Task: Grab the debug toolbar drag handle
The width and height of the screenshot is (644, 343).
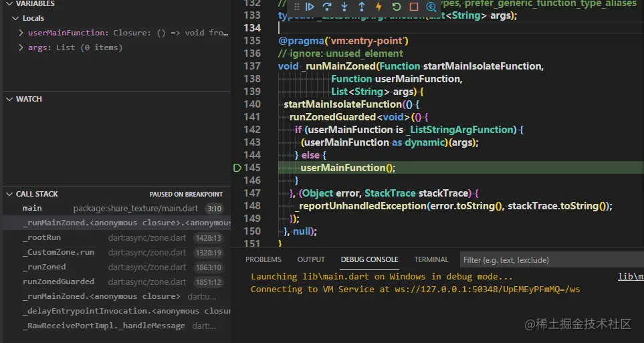Action: [296, 7]
